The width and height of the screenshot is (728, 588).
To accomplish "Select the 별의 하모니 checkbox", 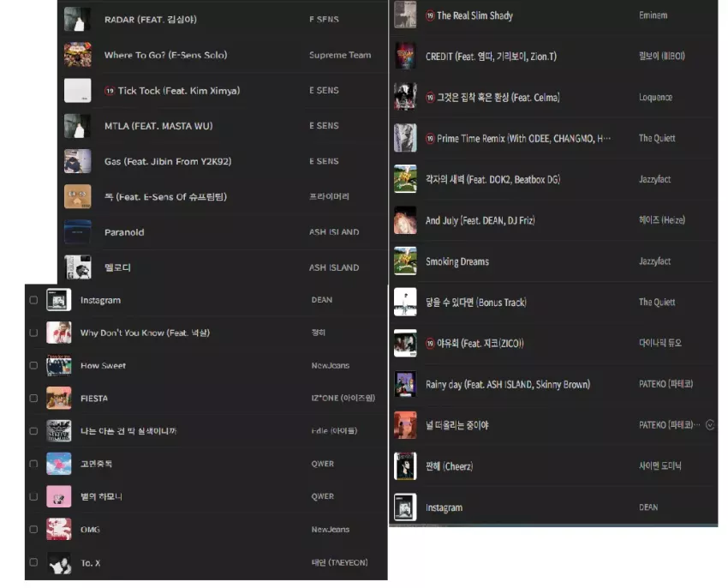I will click(x=33, y=496).
